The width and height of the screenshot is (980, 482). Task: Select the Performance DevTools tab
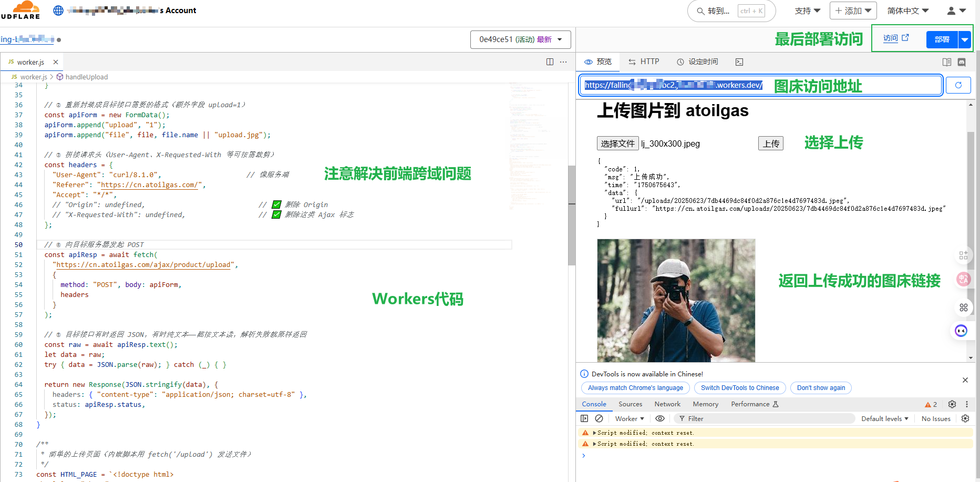click(x=755, y=404)
